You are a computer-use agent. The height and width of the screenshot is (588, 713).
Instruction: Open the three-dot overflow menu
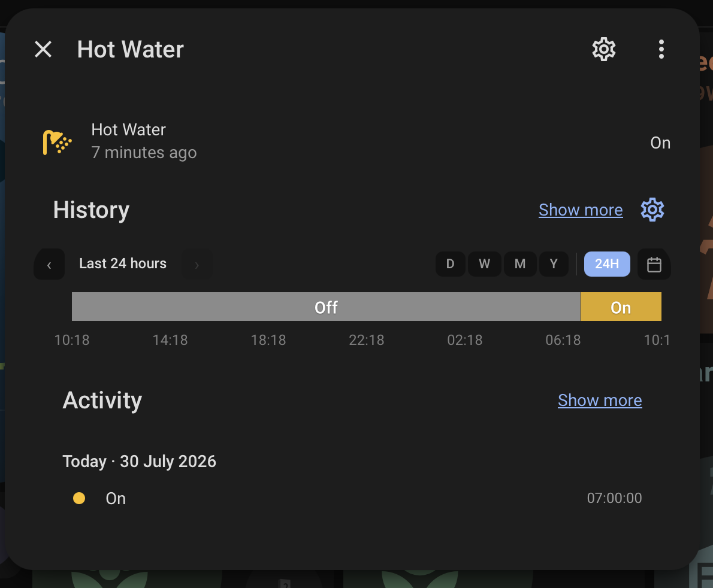coord(661,49)
